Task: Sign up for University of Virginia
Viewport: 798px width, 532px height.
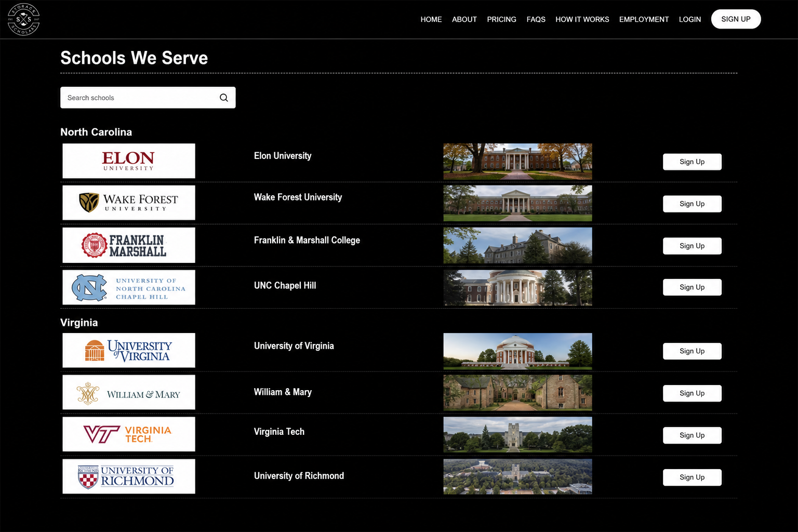Action: coord(693,351)
